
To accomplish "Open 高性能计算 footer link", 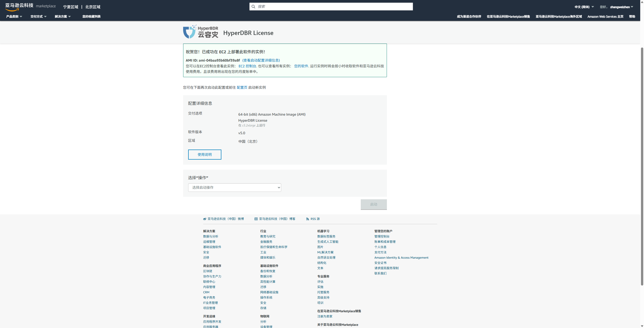I will (268, 282).
